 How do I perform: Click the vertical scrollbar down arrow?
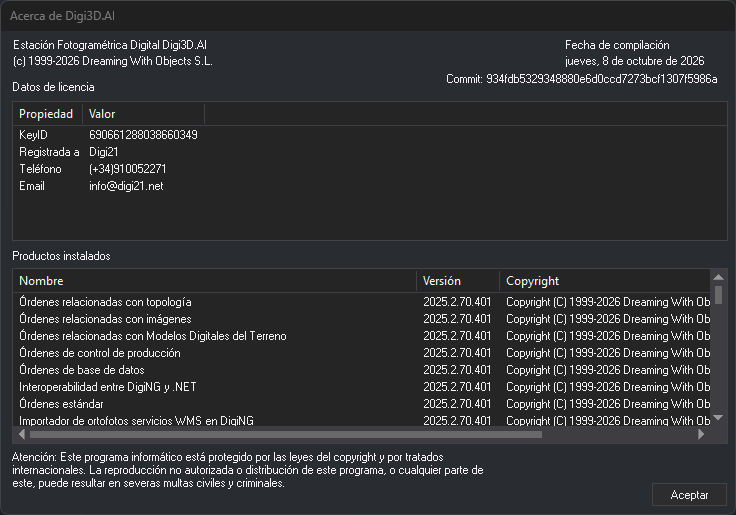point(719,417)
